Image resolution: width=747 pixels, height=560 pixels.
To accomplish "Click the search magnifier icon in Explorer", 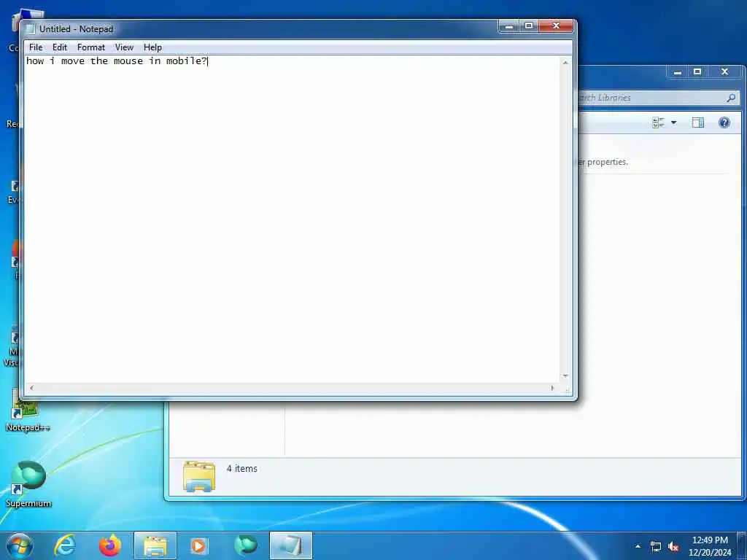I will [x=731, y=98].
